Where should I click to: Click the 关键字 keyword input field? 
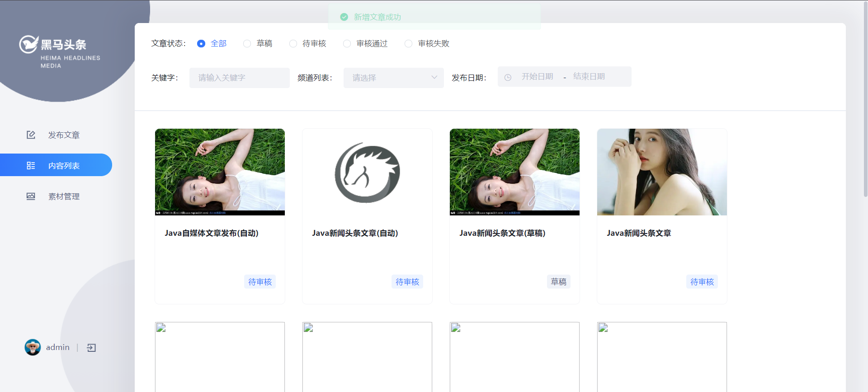(239, 78)
